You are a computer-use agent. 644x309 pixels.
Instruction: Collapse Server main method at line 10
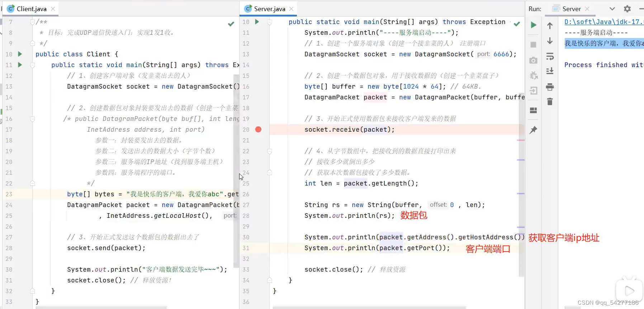[x=270, y=22]
